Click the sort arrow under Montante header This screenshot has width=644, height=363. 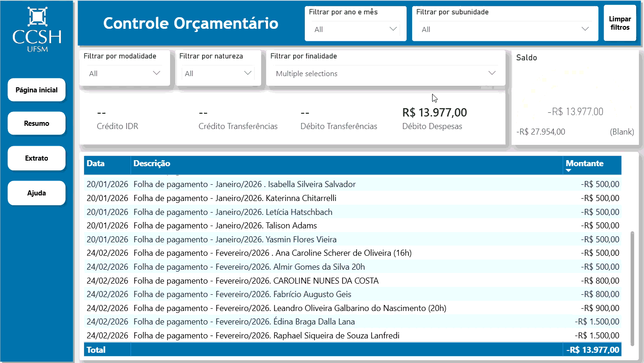pos(569,171)
